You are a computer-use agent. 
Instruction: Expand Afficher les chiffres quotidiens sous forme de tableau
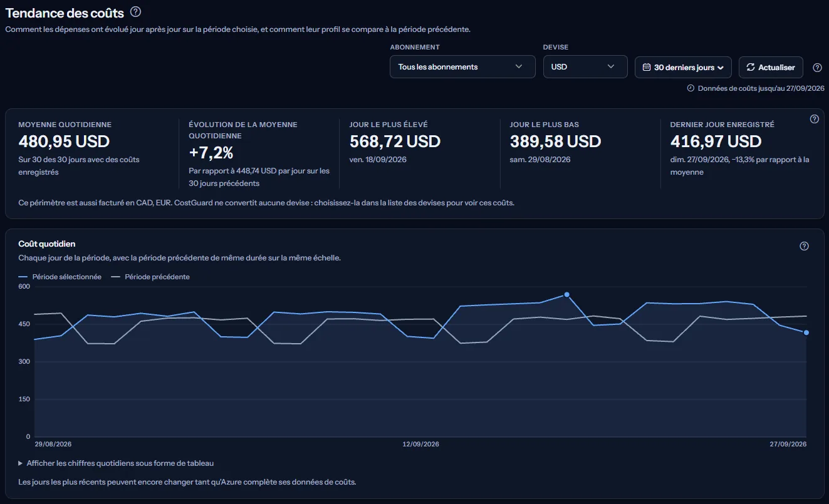tap(116, 463)
